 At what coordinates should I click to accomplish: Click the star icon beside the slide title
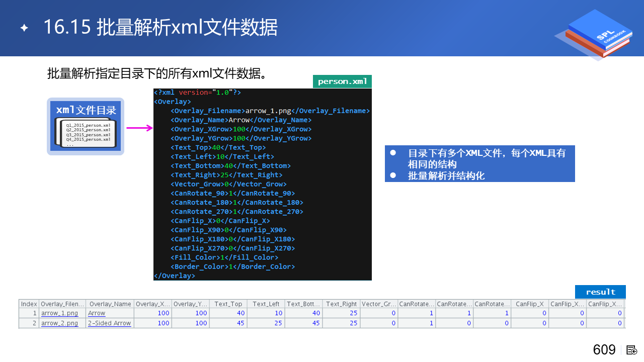pos(24,28)
